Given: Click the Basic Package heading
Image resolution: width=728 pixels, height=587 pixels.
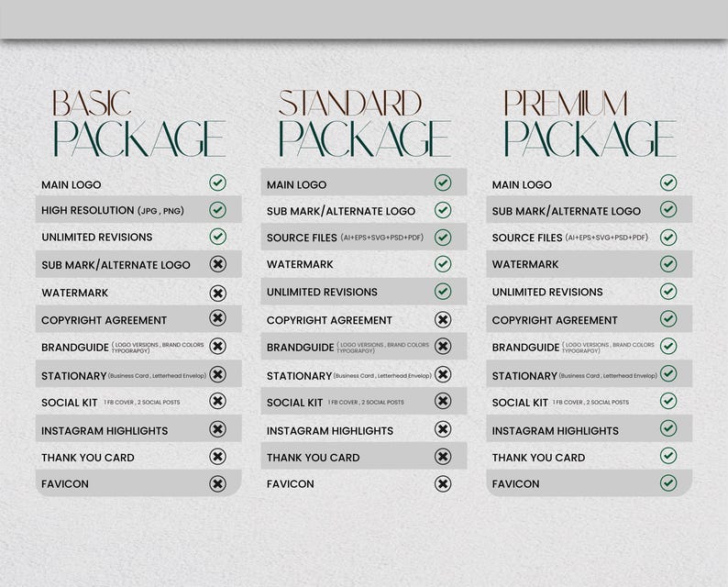Looking at the screenshot, I should [x=138, y=124].
